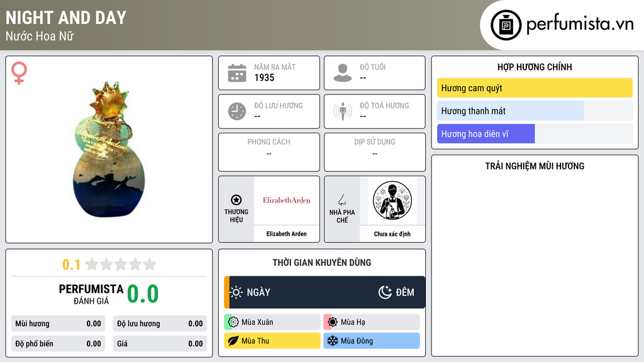Click the perfumista.vn site name
The height and width of the screenshot is (362, 644).
pyautogui.click(x=580, y=25)
